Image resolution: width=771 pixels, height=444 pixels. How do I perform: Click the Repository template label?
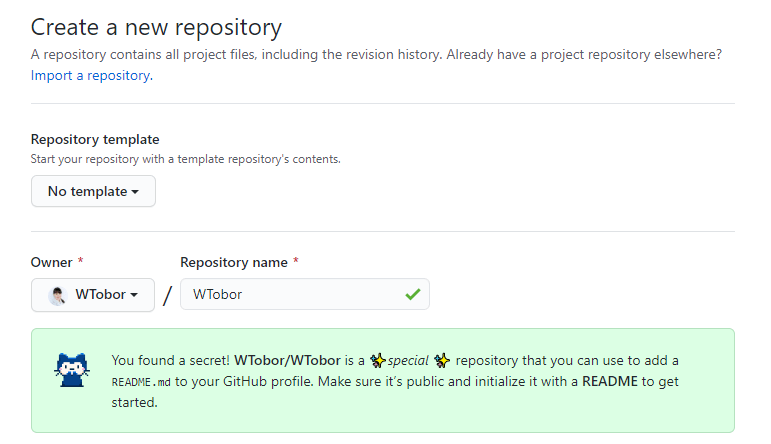click(x=95, y=139)
